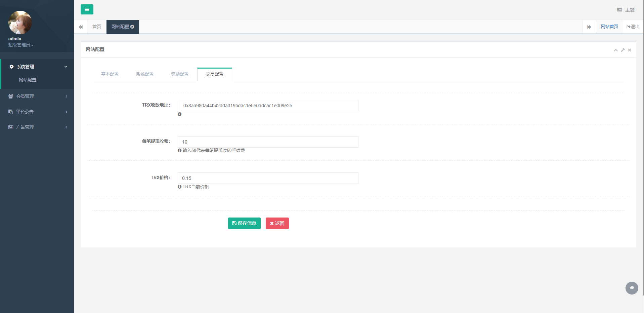
Task: Collapse the panel using the up chevron icon
Action: pyautogui.click(x=615, y=50)
